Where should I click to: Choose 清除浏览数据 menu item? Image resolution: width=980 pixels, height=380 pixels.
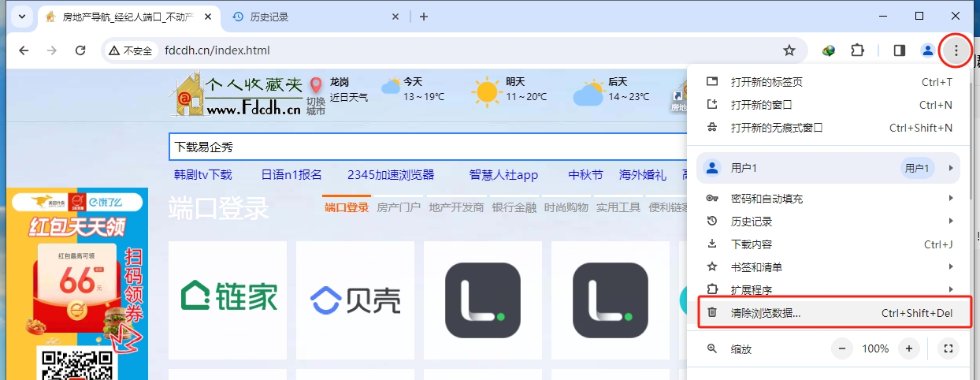coord(830,313)
